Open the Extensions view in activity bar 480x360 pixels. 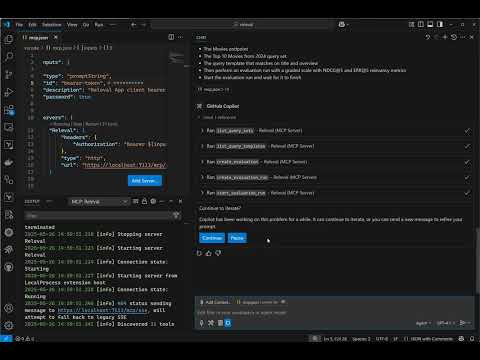[x=9, y=110]
